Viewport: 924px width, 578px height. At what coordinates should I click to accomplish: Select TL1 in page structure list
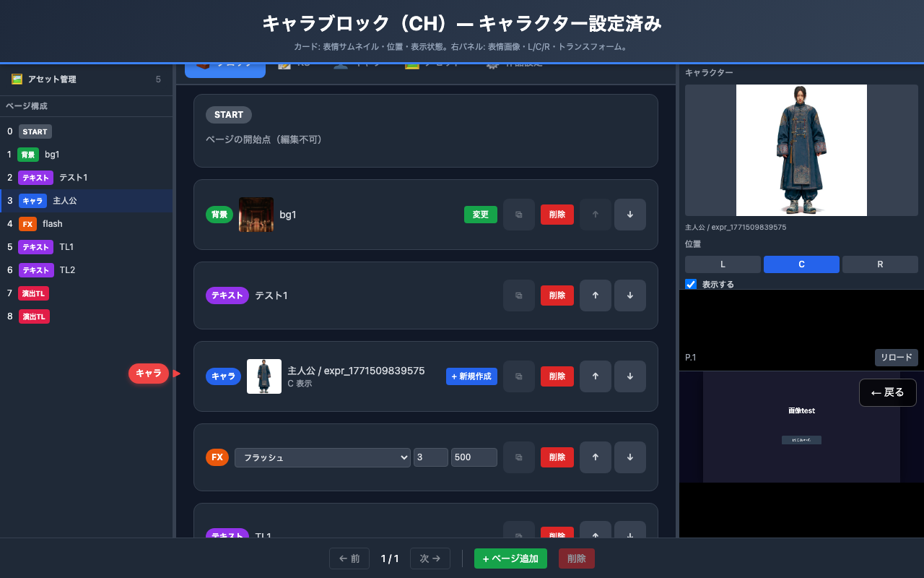point(86,247)
